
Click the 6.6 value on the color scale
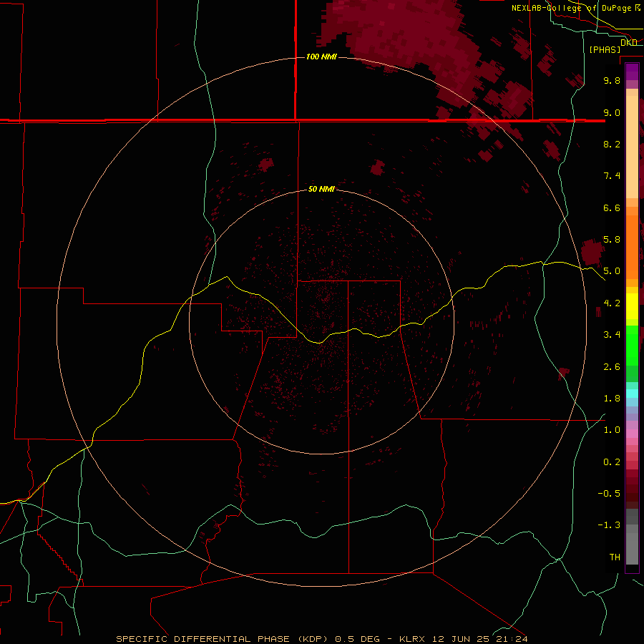[x=612, y=208]
